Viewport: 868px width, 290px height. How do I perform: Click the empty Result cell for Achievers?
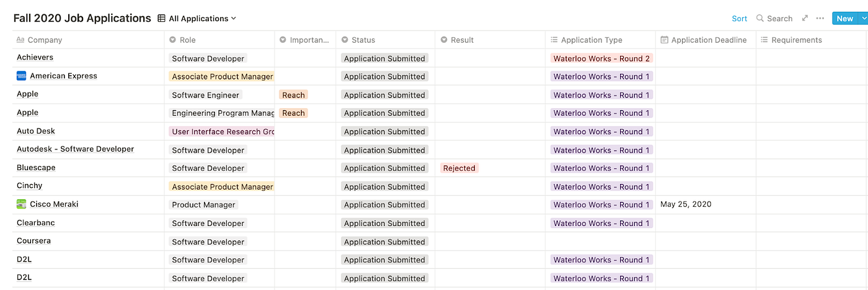click(490, 58)
